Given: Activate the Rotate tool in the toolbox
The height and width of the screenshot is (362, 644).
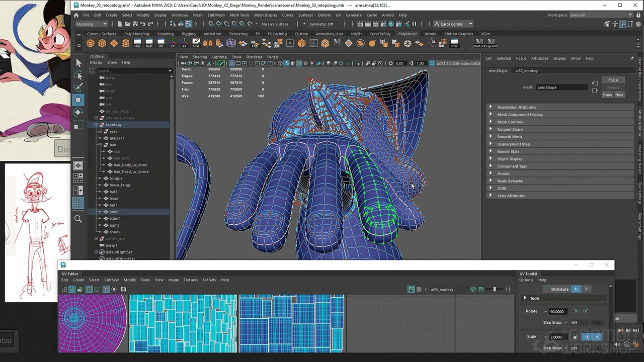Looking at the screenshot, I should coord(78,112).
